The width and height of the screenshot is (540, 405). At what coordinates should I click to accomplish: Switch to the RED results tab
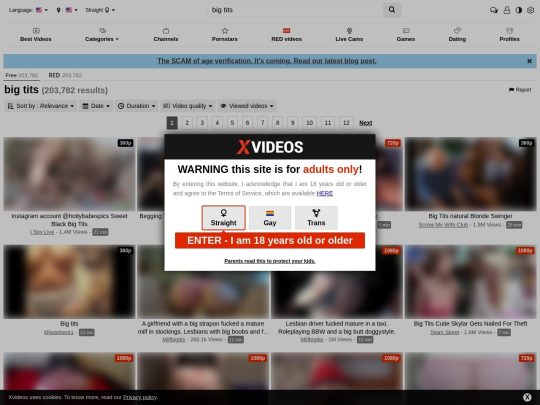click(65, 75)
